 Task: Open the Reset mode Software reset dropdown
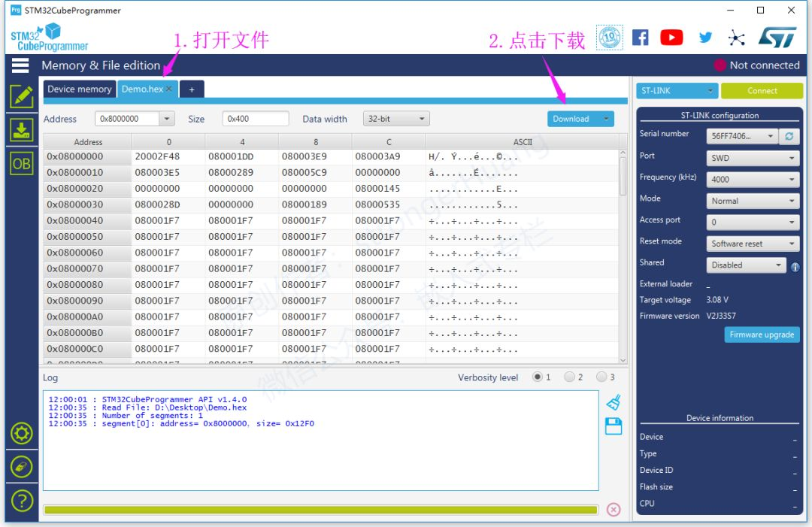tap(753, 244)
